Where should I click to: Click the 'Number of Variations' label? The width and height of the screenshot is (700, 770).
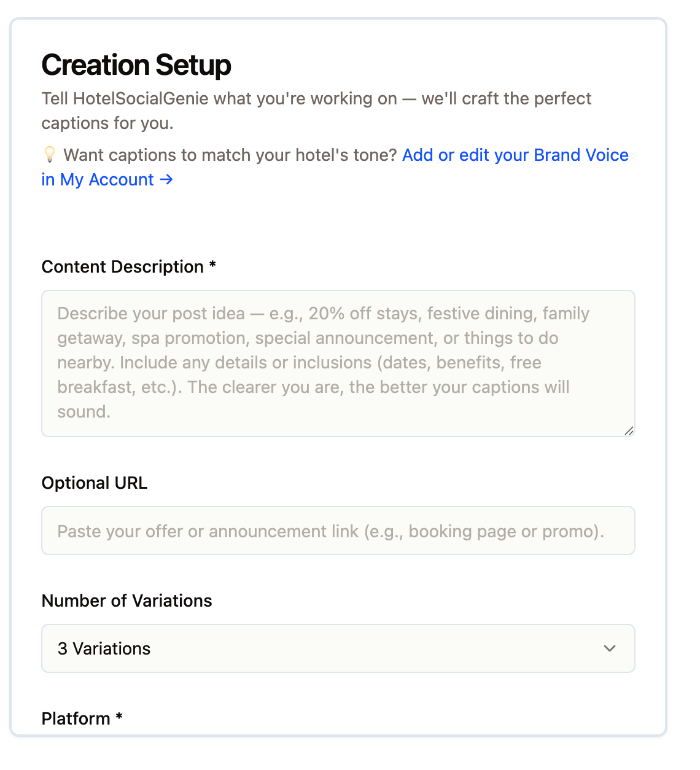tap(126, 601)
